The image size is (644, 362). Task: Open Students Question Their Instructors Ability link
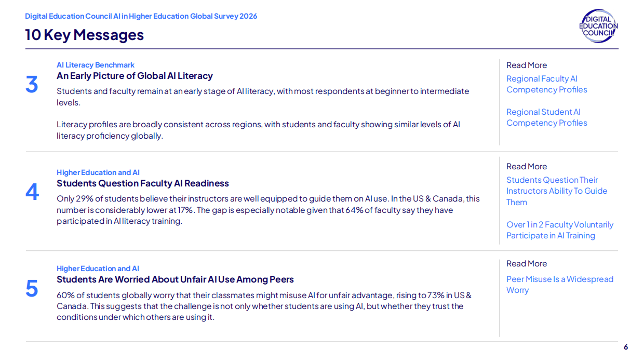pos(557,191)
